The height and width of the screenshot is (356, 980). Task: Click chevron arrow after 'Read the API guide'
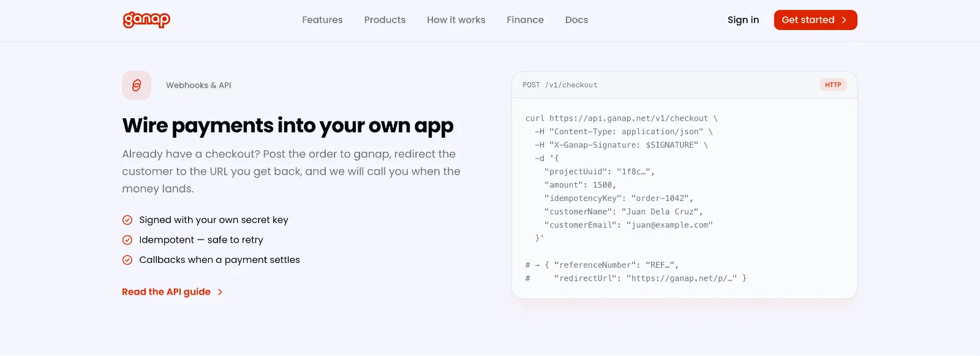[220, 292]
